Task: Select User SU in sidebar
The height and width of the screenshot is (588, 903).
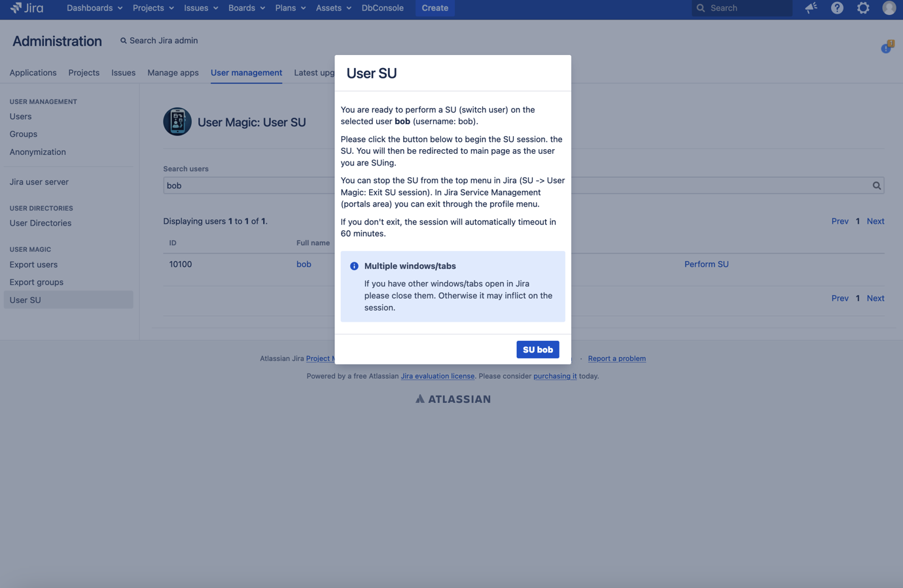Action: [x=68, y=300]
